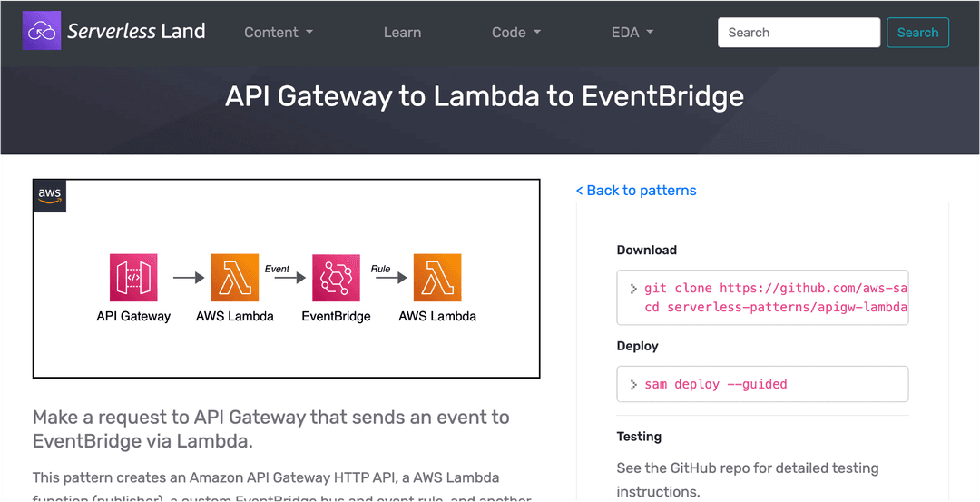980x502 pixels.
Task: Click the Serverless Land cloud logo icon
Action: (42, 31)
